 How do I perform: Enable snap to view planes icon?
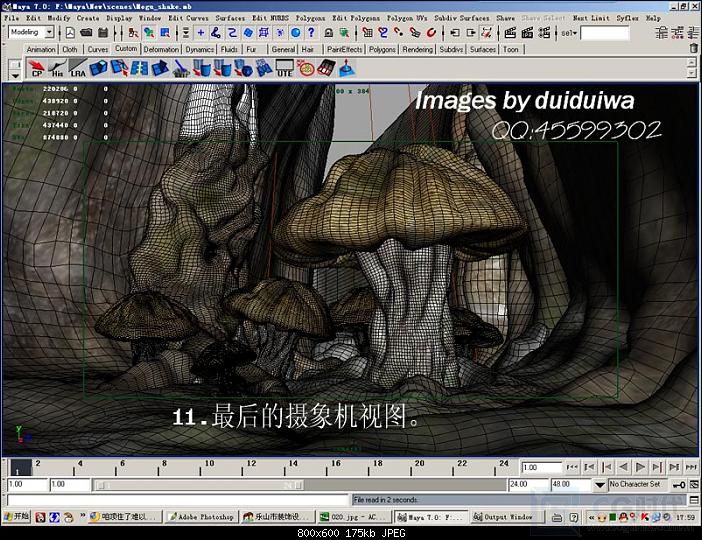tap(415, 33)
